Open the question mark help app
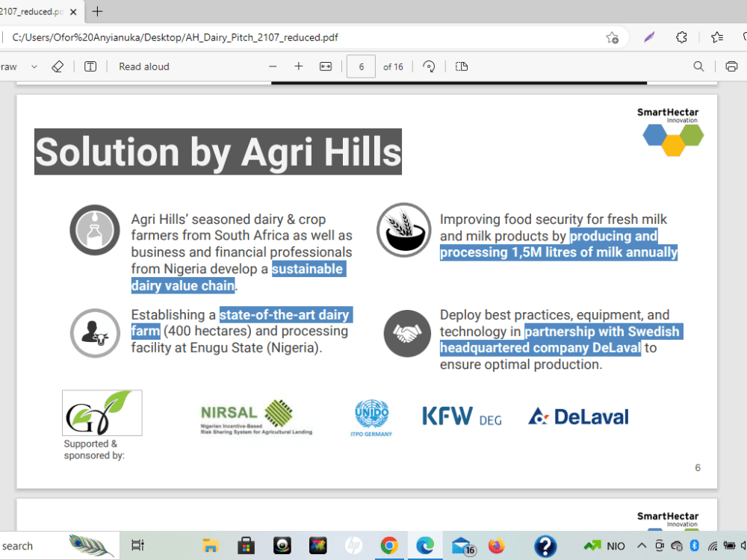 point(545,546)
